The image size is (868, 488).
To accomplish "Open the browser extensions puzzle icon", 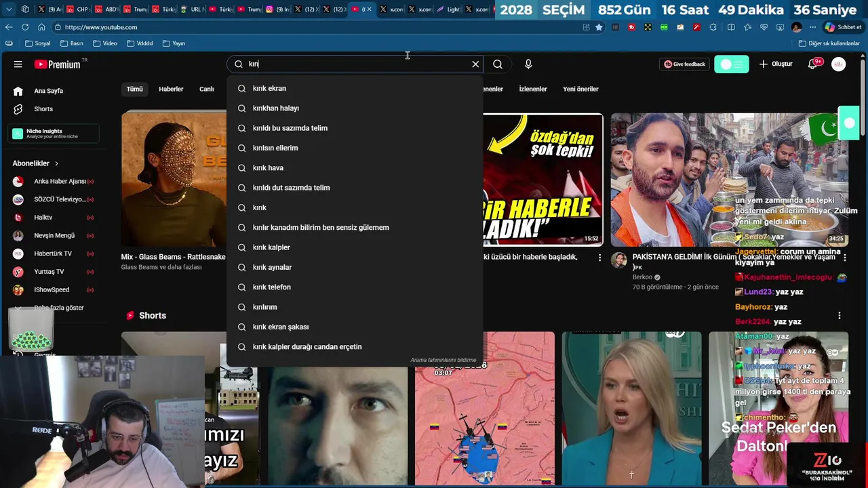I will pos(713,27).
